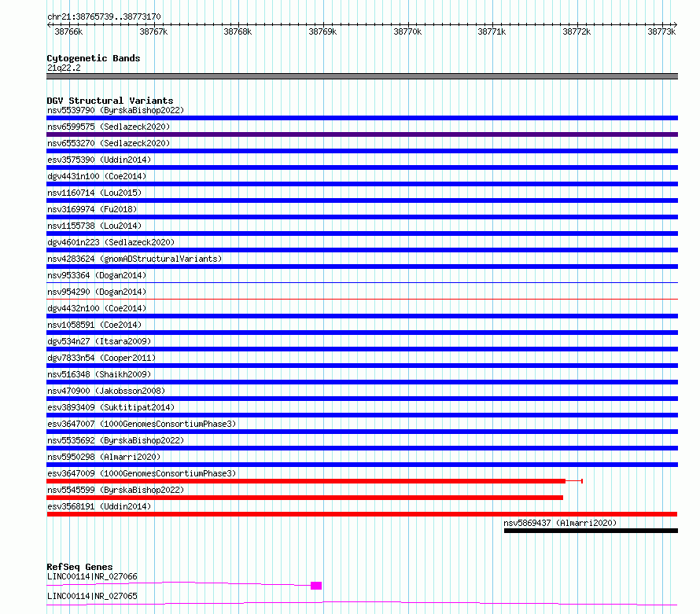This screenshot has width=700, height=614.
Task: Open variant dgv7833n54 (Cooper2011)
Action: (x=101, y=358)
